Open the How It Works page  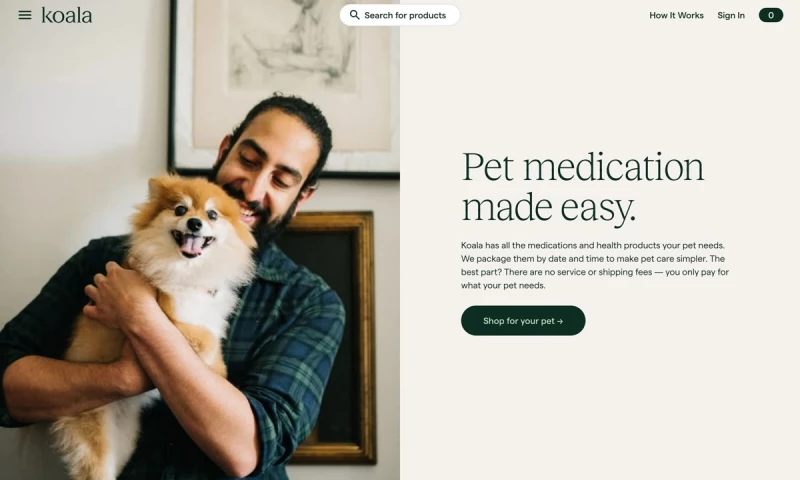coord(676,15)
